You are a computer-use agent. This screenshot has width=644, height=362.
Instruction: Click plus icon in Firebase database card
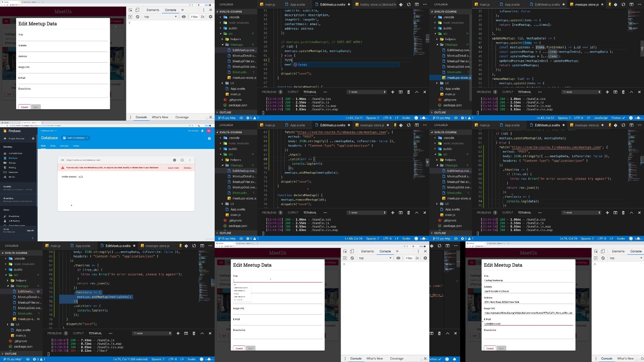point(175,160)
